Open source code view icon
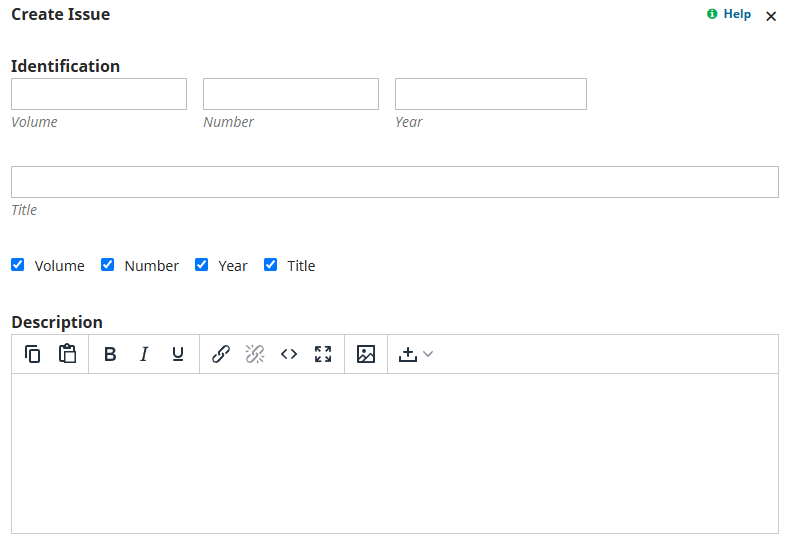This screenshot has height=544, width=791. tap(289, 354)
